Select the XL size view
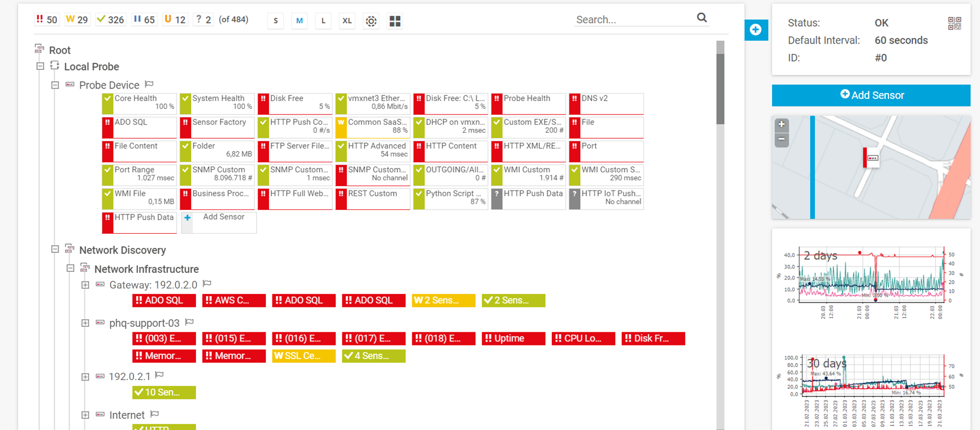This screenshot has height=430, width=980. pyautogui.click(x=346, y=21)
